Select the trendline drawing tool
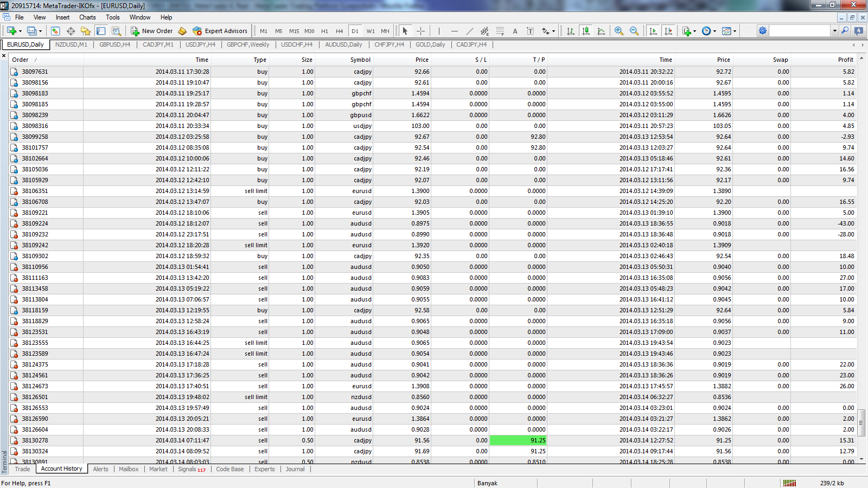868x488 pixels. click(470, 31)
